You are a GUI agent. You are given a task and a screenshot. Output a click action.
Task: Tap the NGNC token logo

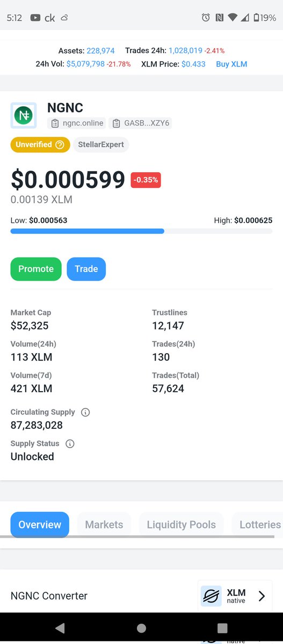(x=24, y=115)
